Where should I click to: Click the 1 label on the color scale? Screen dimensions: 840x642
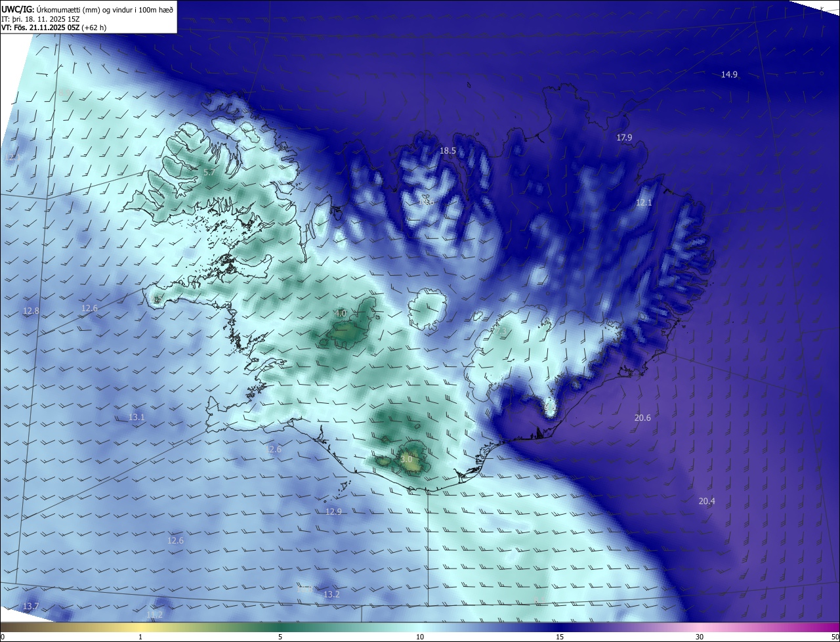pos(140,637)
